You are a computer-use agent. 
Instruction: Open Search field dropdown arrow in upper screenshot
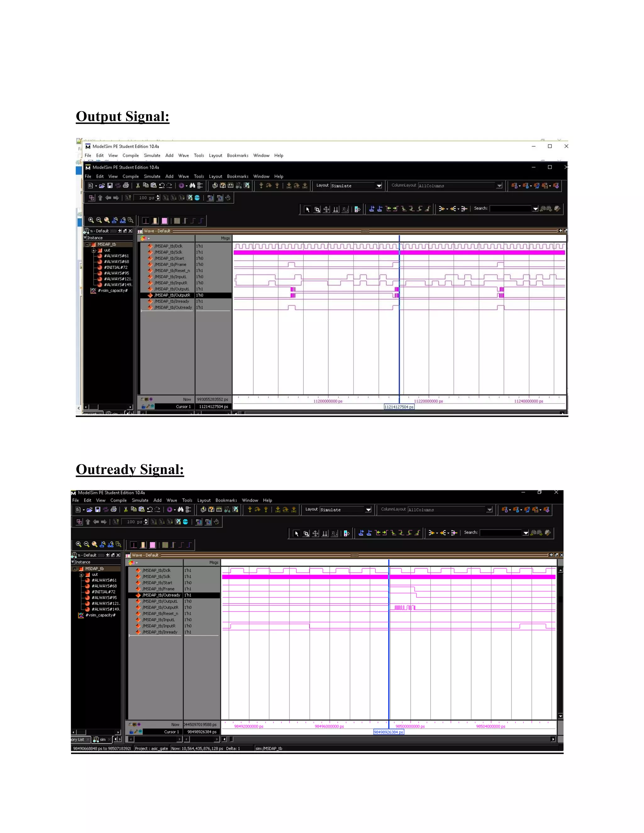535,209
